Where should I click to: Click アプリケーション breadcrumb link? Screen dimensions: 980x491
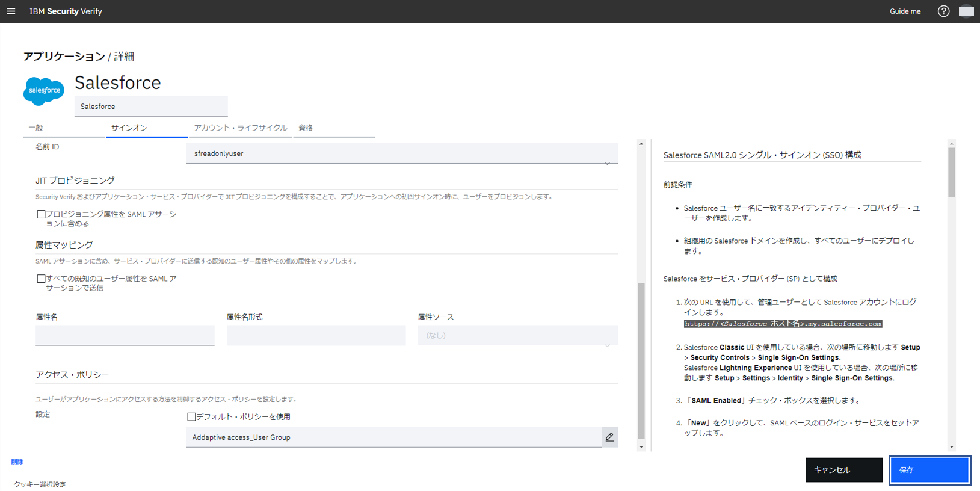pos(64,57)
